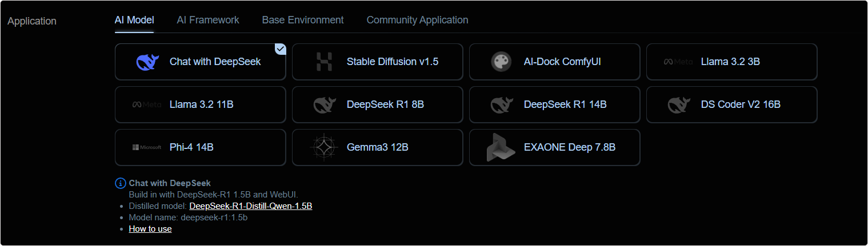Screen dimensions: 868x246
Task: Pick the Llama 3.2 3B model card
Action: pos(732,62)
